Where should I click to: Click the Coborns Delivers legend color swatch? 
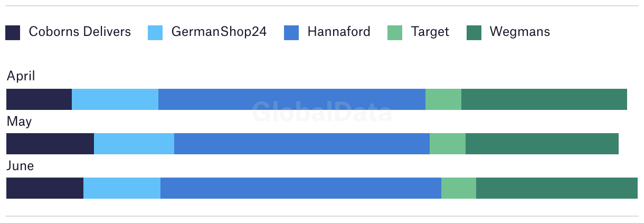[13, 33]
